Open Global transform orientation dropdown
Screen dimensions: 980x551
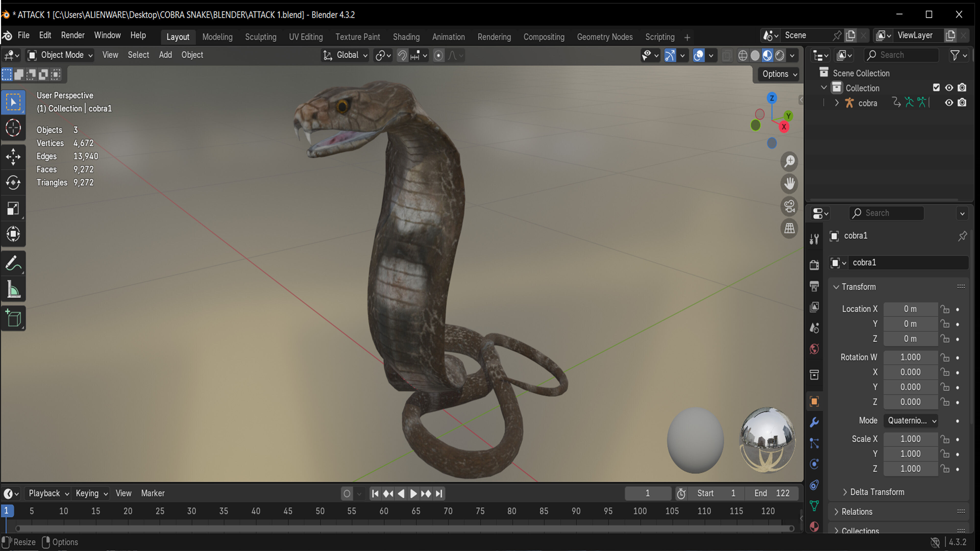[345, 55]
